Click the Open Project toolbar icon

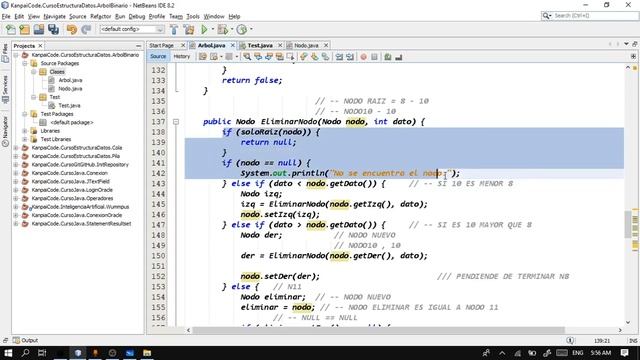point(39,29)
